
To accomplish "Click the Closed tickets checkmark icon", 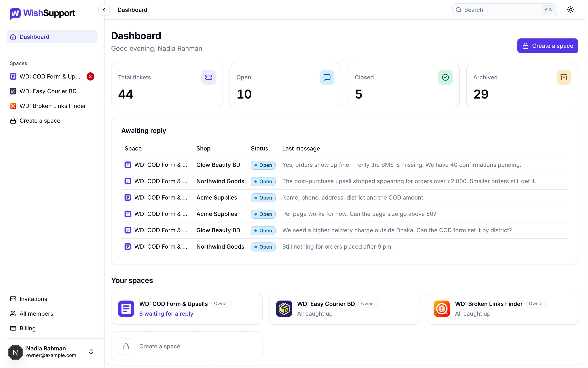I will (x=445, y=77).
